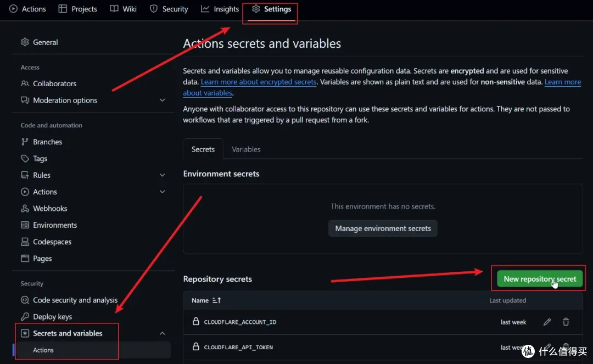Click the Security shield icon
Image resolution: width=593 pixels, height=364 pixels.
coord(154,9)
